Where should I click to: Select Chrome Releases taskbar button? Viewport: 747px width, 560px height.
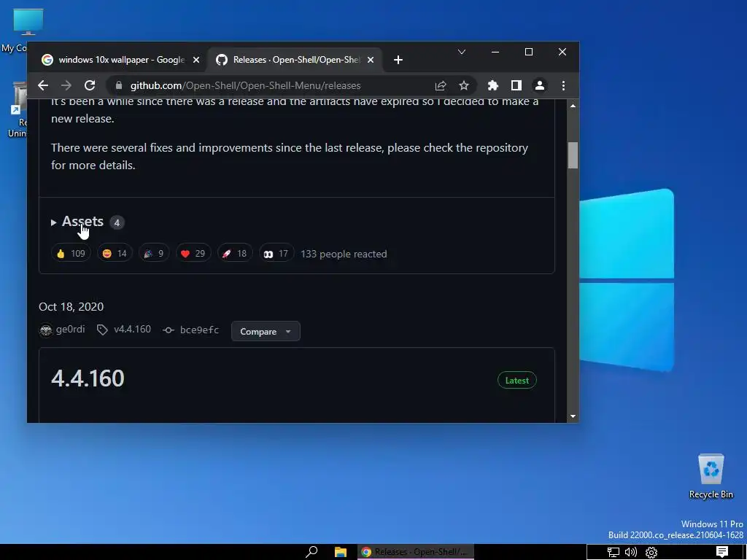[x=415, y=552]
